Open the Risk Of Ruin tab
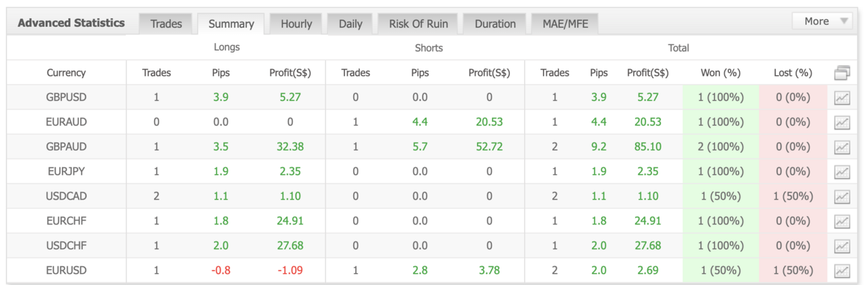This screenshot has height=285, width=868. pos(418,24)
